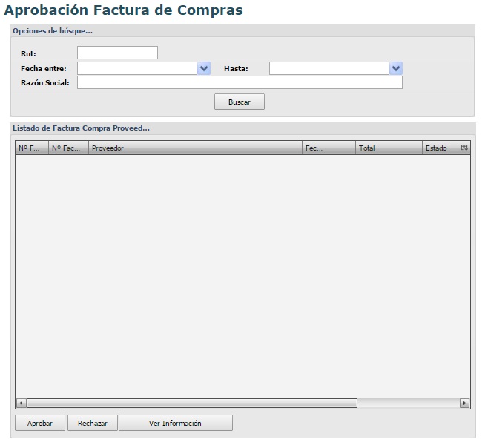Click the horizontal scrollbar thumb
This screenshot has height=448, width=485.
(x=192, y=403)
